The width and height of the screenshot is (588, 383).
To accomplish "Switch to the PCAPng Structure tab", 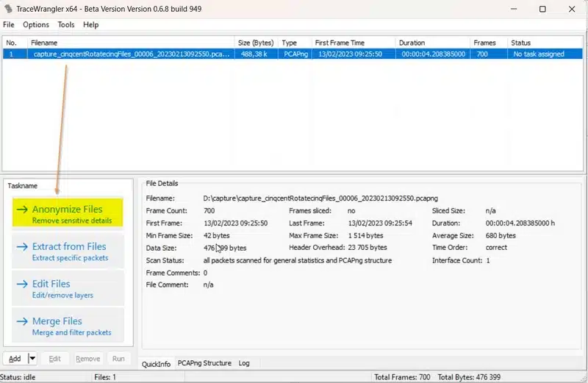I will 204,363.
